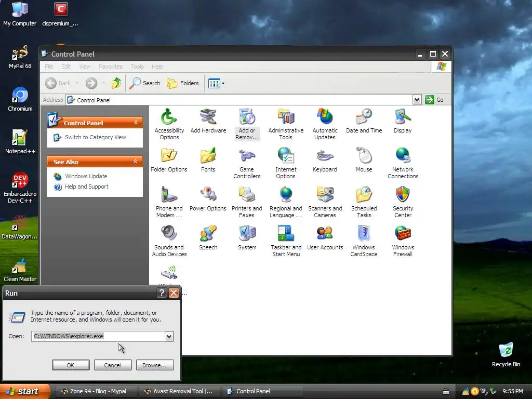Screen dimensions: 532x399
Task: Click Browse in the Run dialog
Action: 155,365
